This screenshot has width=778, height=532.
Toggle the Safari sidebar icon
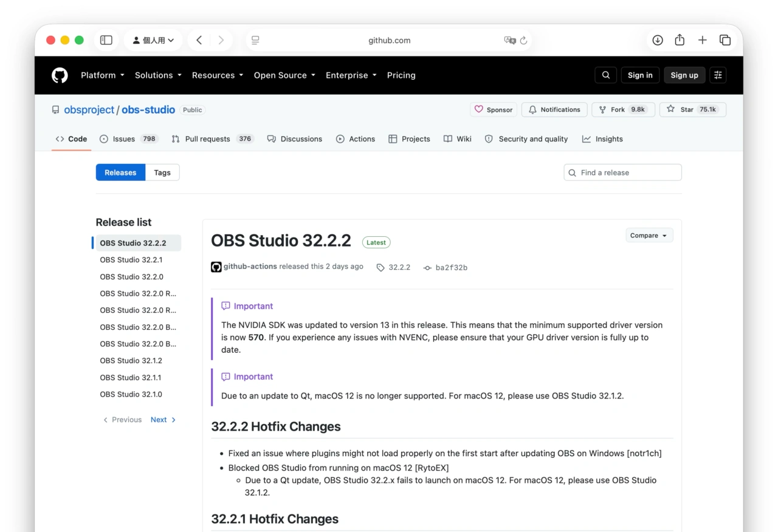pyautogui.click(x=106, y=40)
